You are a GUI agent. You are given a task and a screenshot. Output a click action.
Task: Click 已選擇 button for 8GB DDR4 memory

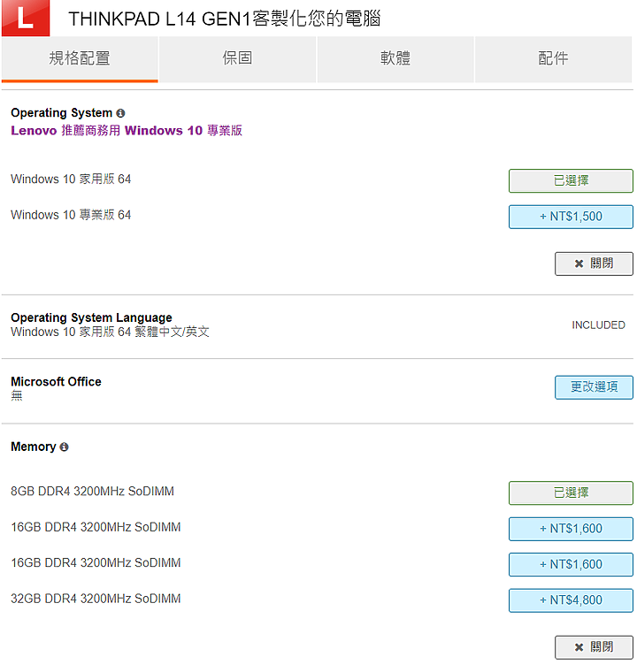click(571, 493)
